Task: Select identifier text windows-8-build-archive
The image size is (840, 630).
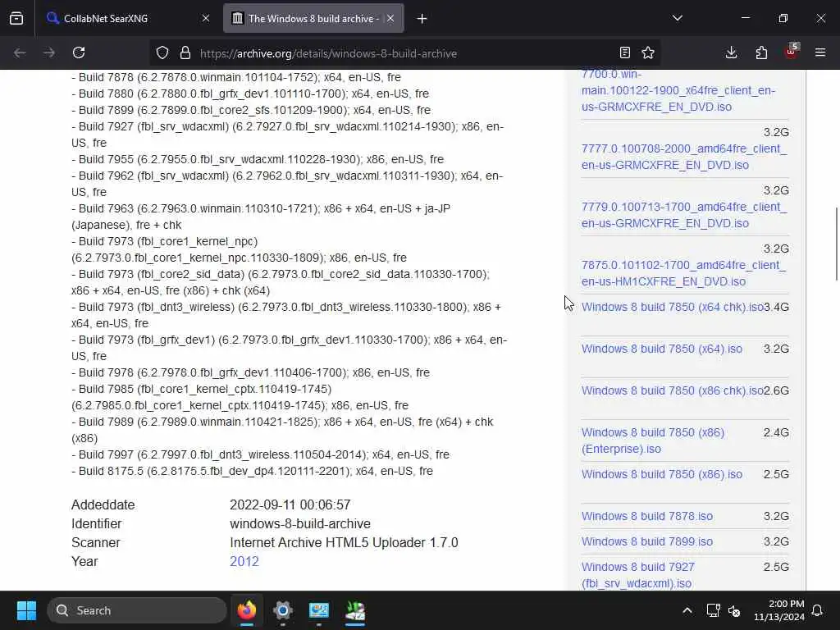Action: tap(300, 523)
